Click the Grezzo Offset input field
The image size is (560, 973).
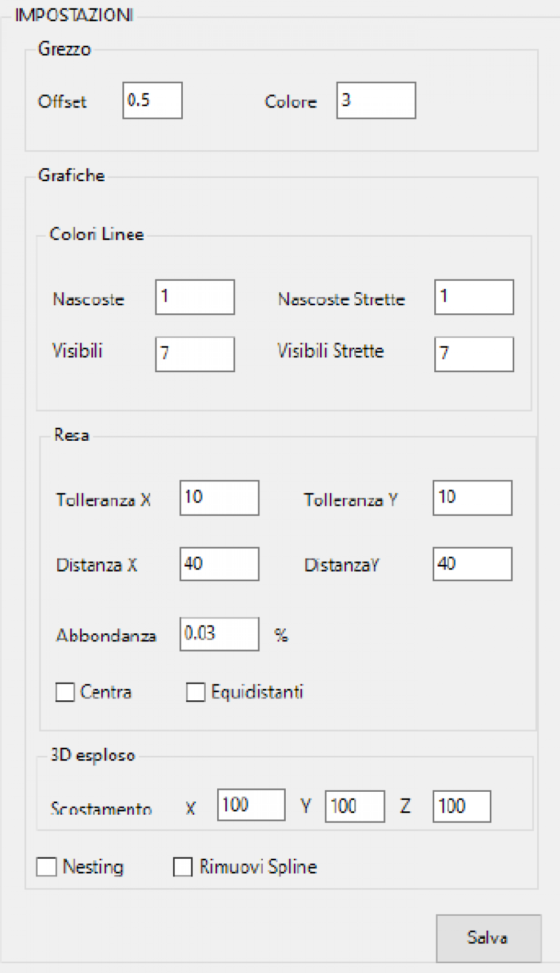(153, 101)
